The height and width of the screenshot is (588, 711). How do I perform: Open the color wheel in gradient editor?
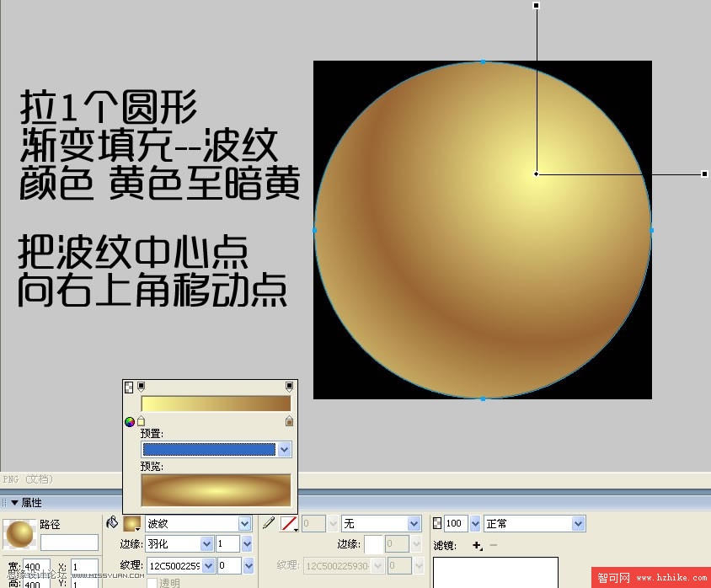130,422
